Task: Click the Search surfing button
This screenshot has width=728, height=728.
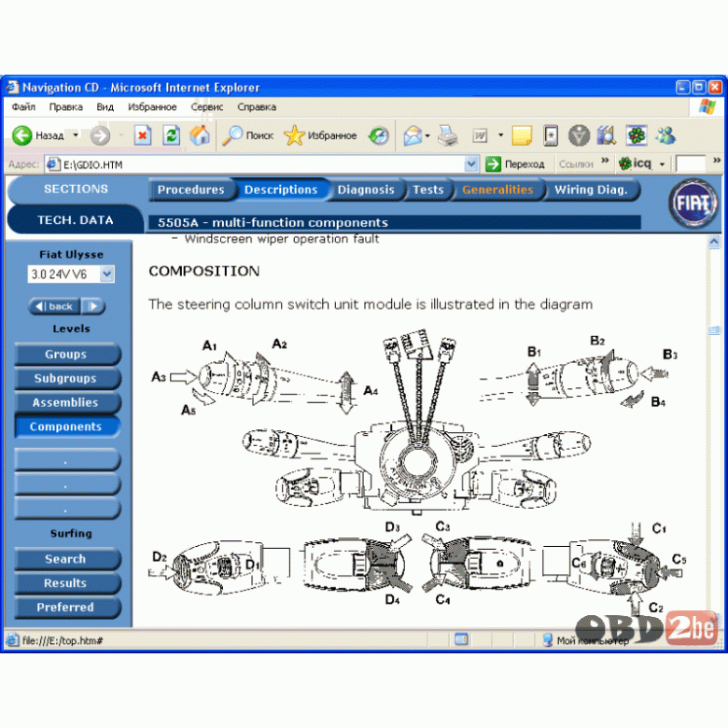Action: (x=67, y=559)
